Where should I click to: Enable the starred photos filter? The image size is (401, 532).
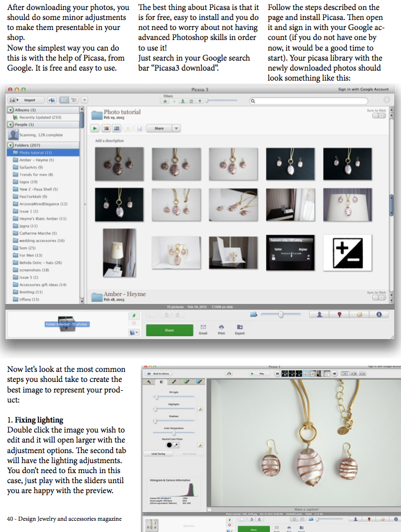(165, 101)
